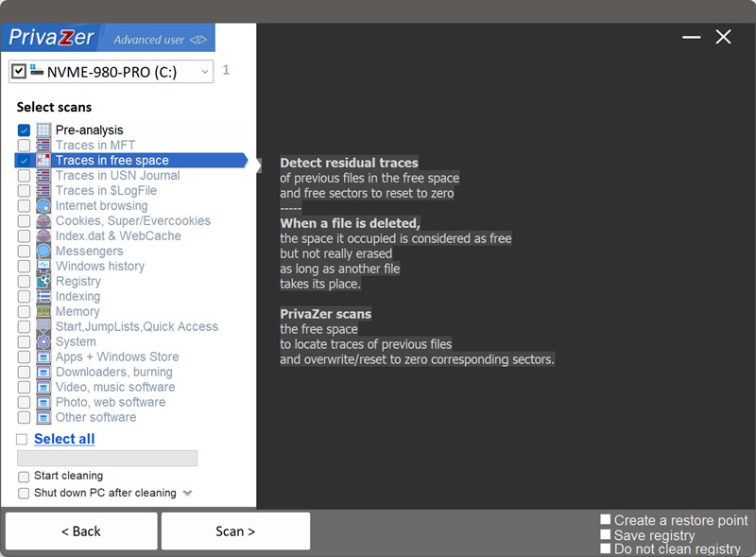The height and width of the screenshot is (557, 756).
Task: Check Do not clean registry
Action: click(x=606, y=548)
